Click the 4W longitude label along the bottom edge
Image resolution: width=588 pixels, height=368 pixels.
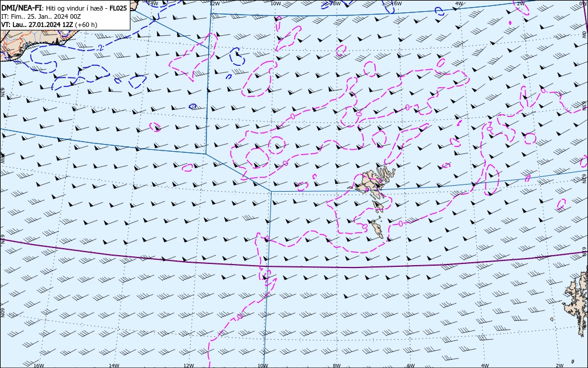[x=485, y=366]
